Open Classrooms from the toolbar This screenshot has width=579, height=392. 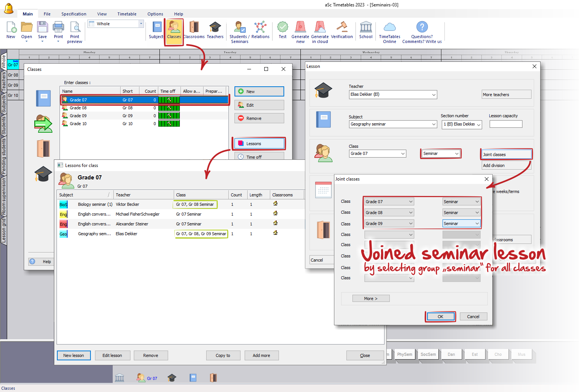(194, 30)
